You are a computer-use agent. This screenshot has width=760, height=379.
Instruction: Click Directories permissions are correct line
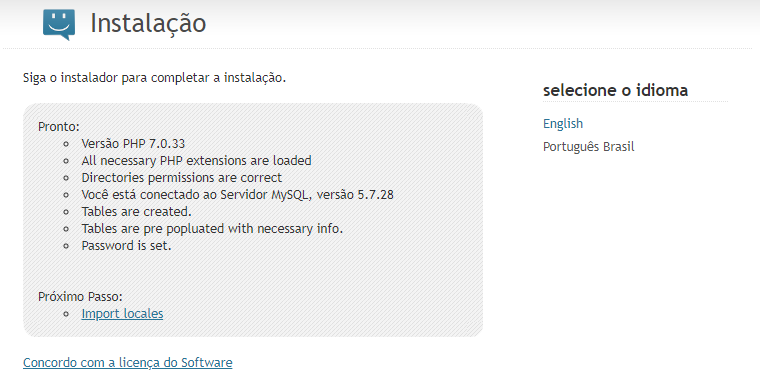coord(182,177)
